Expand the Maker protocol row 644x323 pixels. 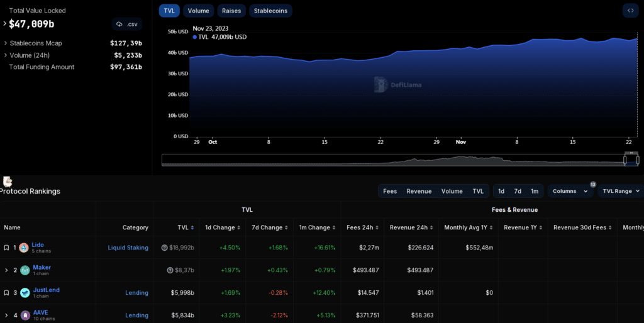click(6, 270)
